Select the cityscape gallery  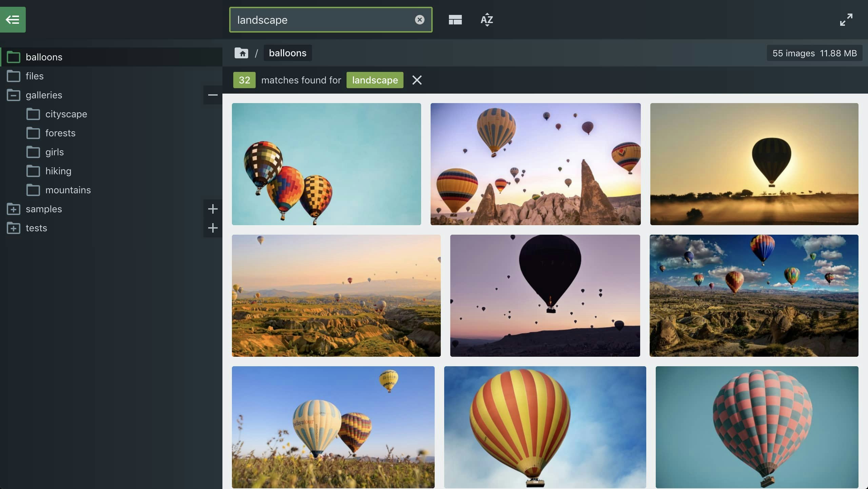pyautogui.click(x=66, y=114)
